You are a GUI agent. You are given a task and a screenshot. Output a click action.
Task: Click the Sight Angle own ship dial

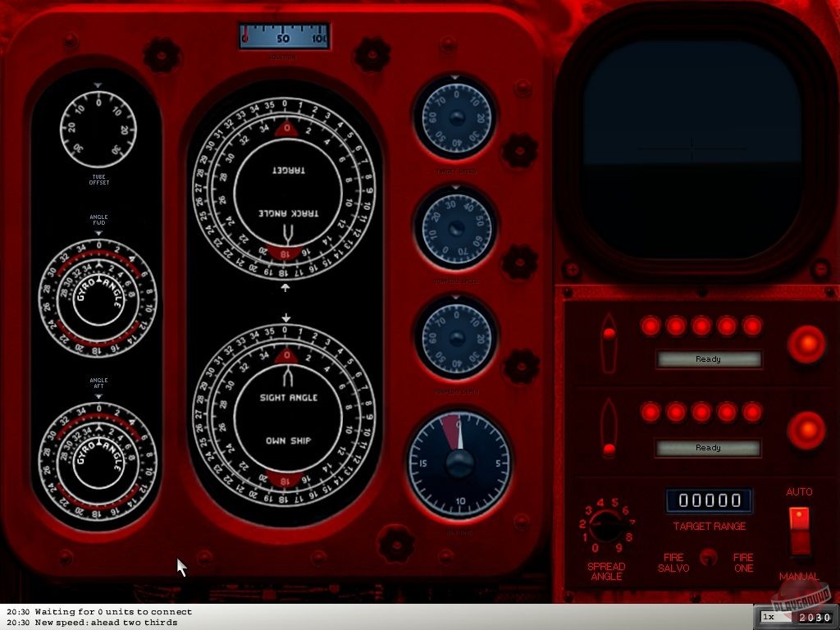click(x=285, y=418)
